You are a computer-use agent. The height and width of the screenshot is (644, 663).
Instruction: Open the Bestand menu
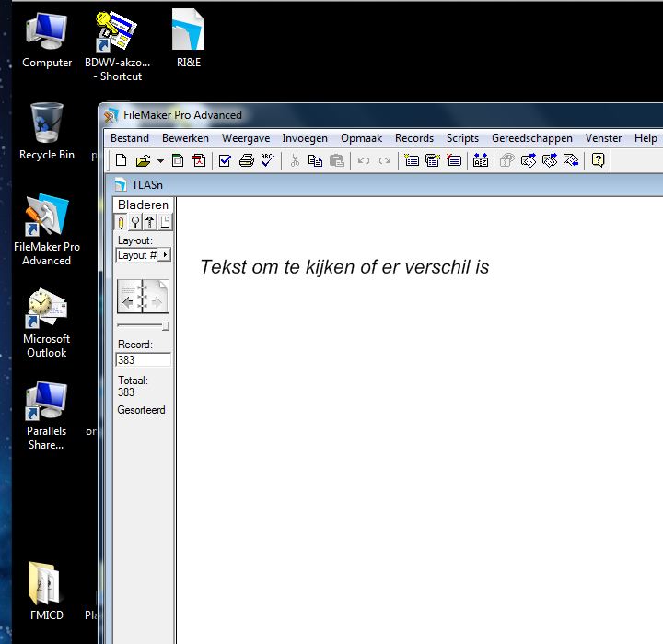coord(130,138)
